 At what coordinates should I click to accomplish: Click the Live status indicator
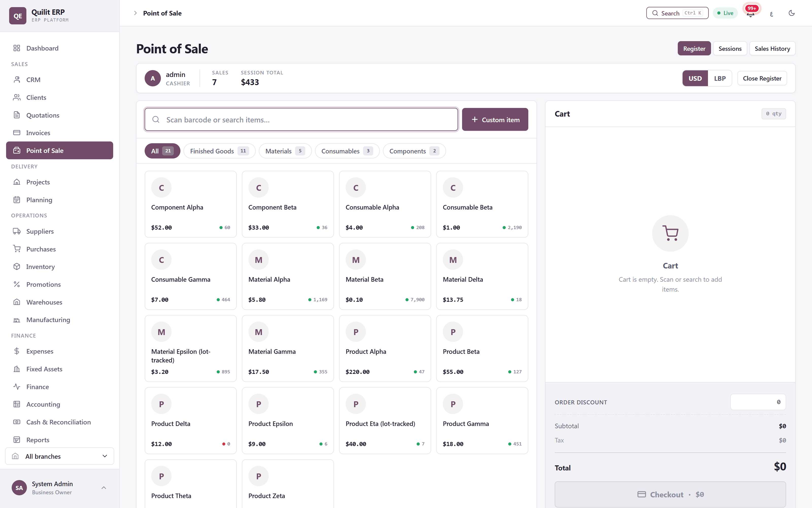pyautogui.click(x=725, y=13)
